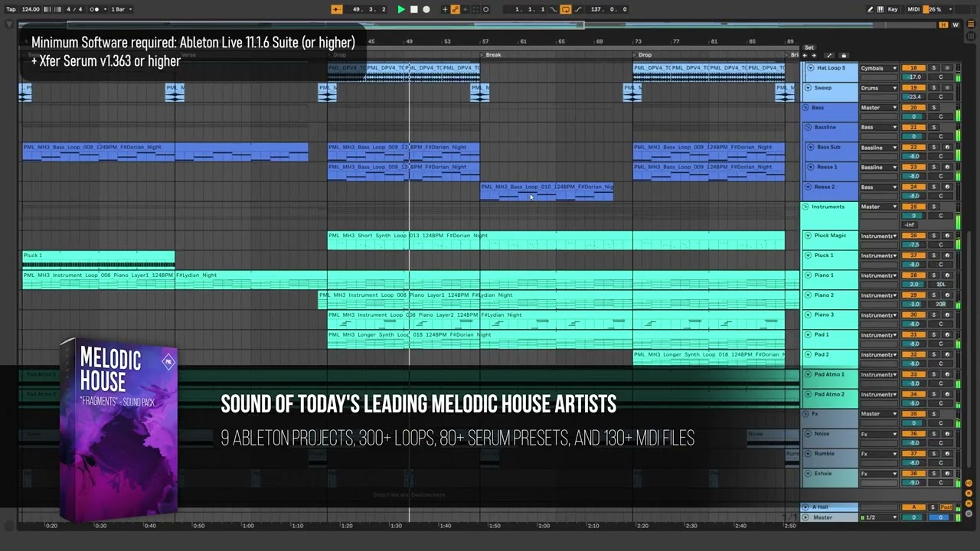Deactivate track 26 Pluck Magic
Screen dimensions: 980x551
coord(913,236)
